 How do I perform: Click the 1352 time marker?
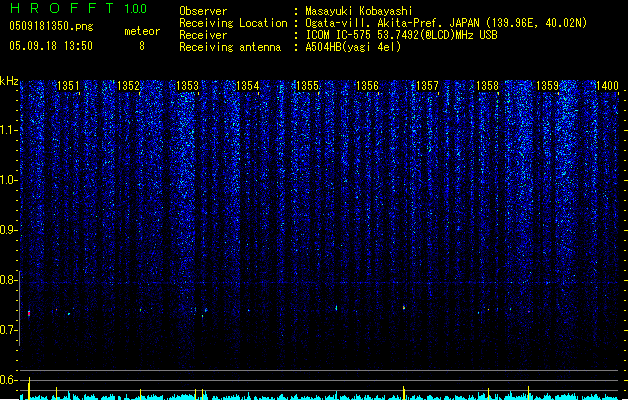(x=128, y=86)
